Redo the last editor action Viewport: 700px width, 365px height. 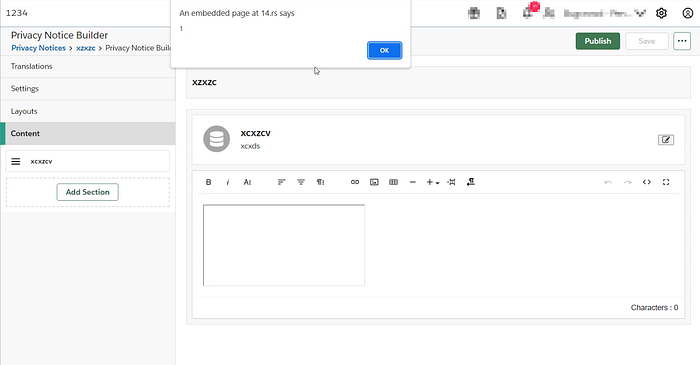click(627, 182)
